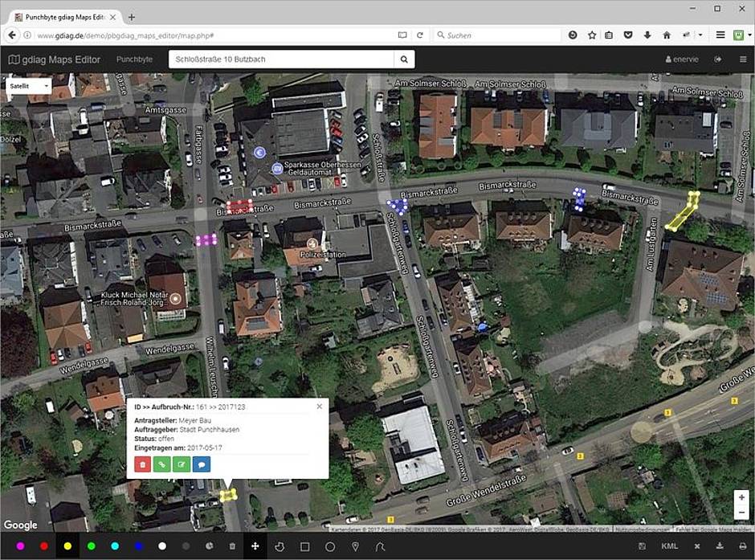Open the hamburger menu in app navbar
The height and width of the screenshot is (560, 755).
(742, 59)
